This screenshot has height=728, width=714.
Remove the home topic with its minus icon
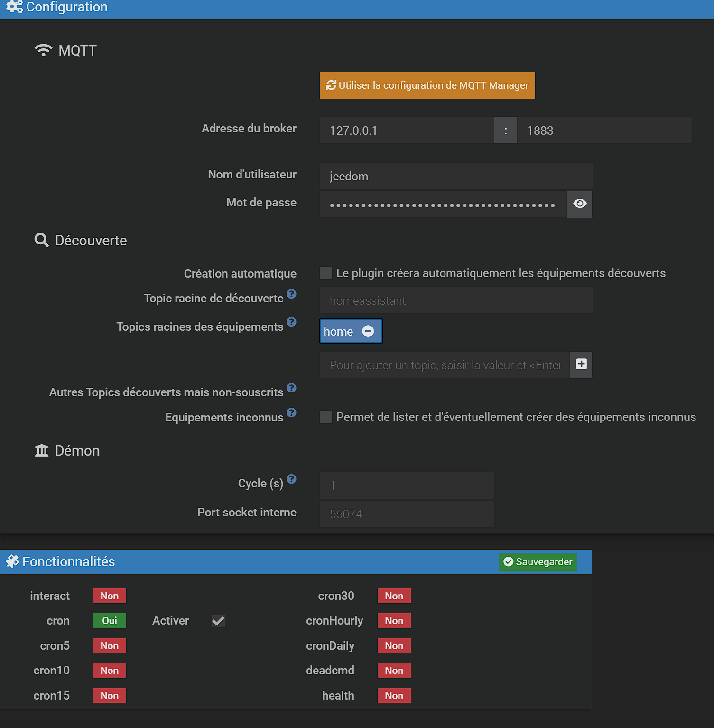pyautogui.click(x=369, y=331)
